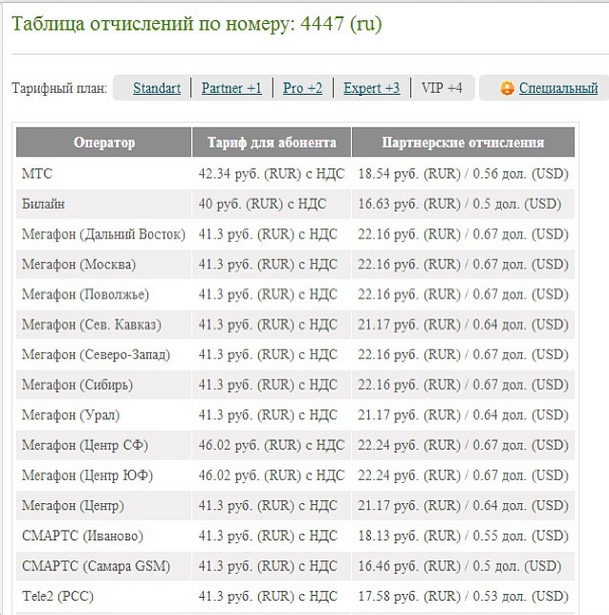609x615 pixels.
Task: Click the Тарифный план label
Action: 59,88
